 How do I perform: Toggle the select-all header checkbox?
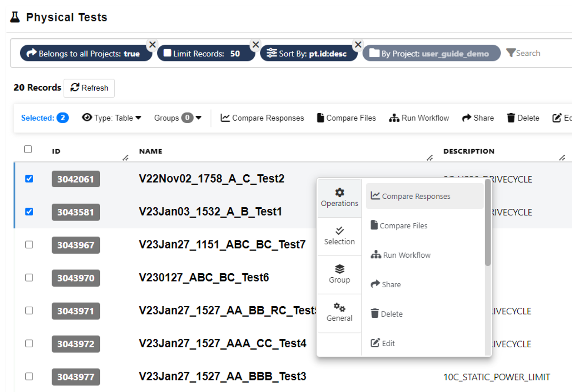(28, 149)
